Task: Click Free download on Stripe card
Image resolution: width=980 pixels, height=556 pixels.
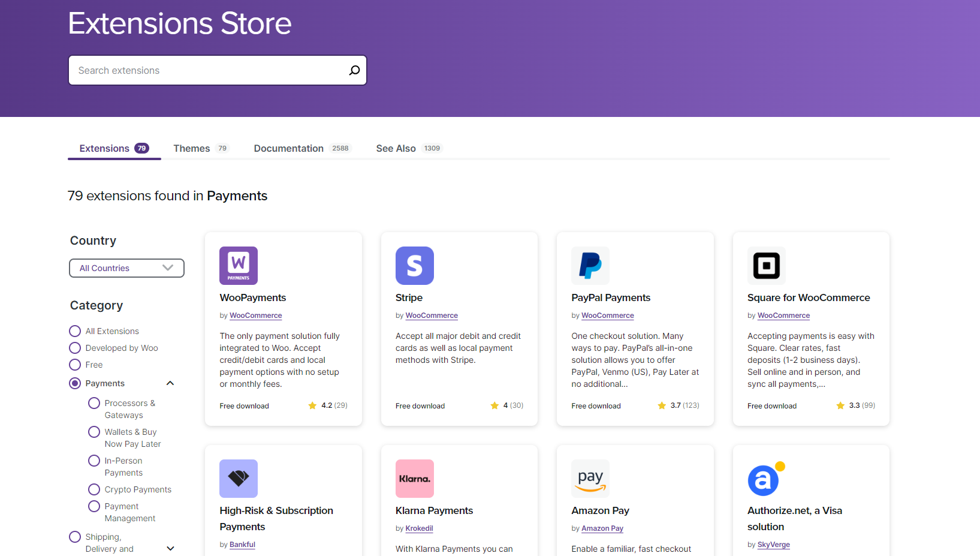Action: [x=420, y=406]
